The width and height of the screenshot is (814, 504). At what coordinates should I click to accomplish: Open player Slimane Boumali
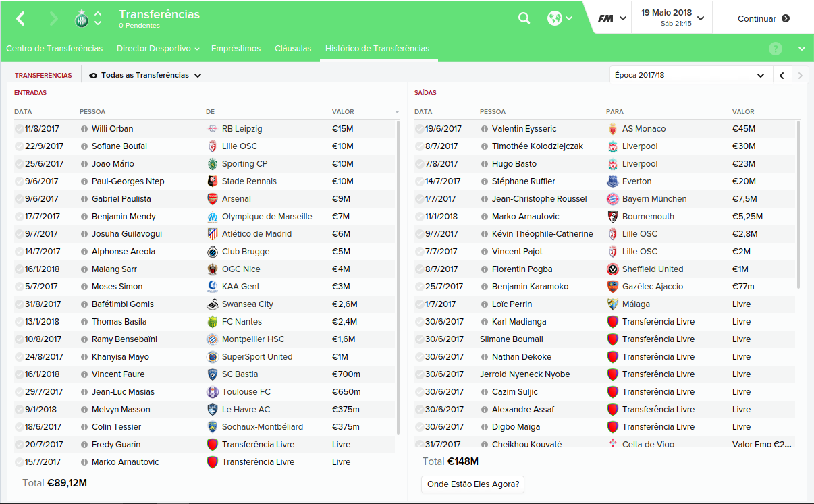tap(512, 339)
